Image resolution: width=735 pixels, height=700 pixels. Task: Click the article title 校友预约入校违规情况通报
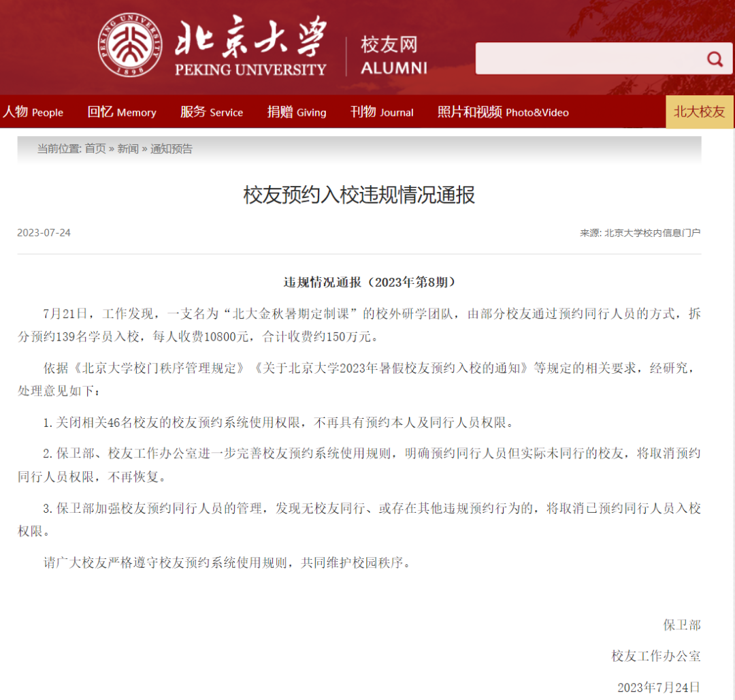pyautogui.click(x=359, y=195)
